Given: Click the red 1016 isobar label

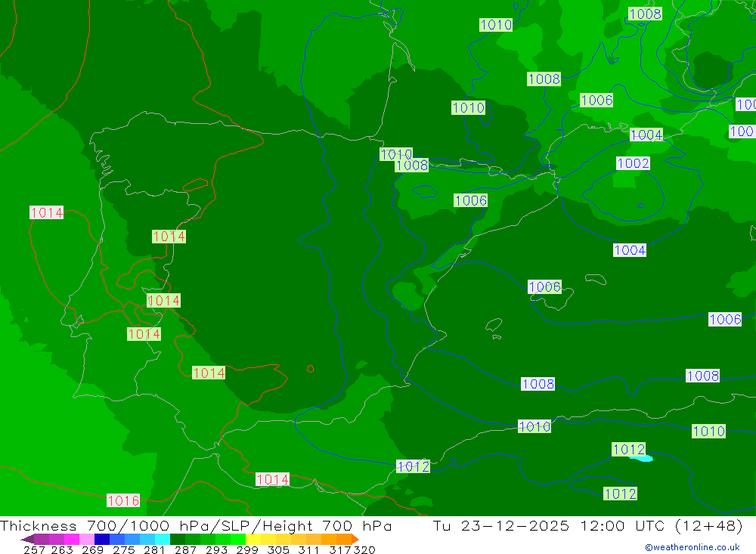Looking at the screenshot, I should (123, 500).
